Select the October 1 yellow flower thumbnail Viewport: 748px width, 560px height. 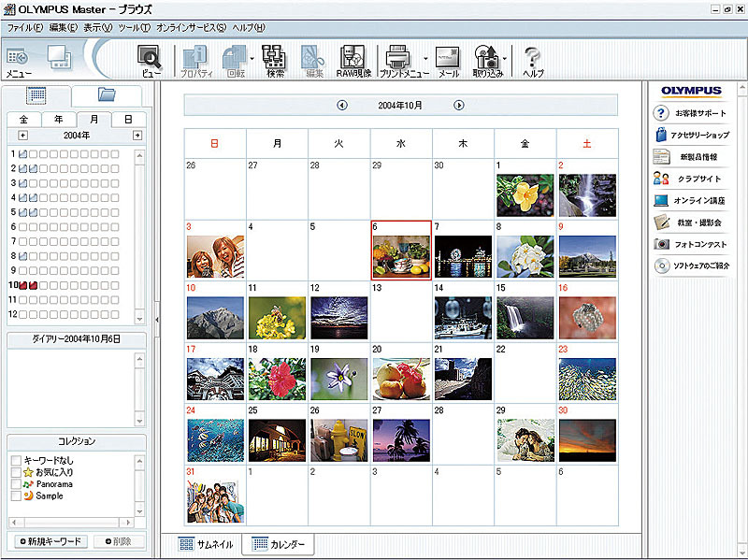[525, 195]
